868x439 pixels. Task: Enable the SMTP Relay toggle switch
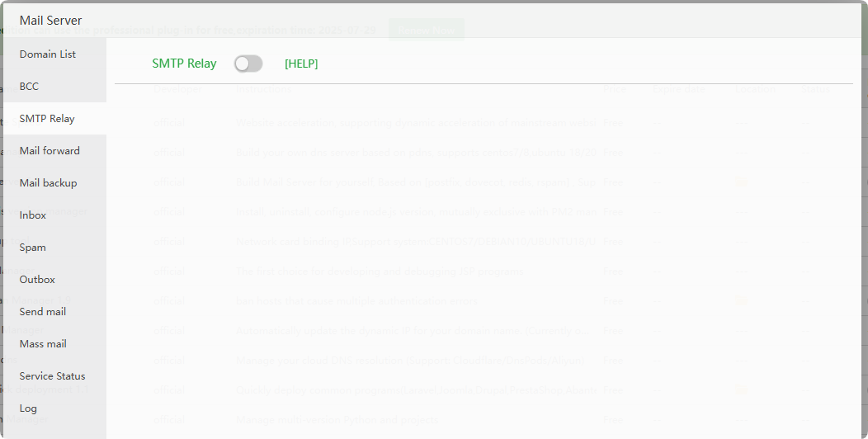click(x=248, y=64)
